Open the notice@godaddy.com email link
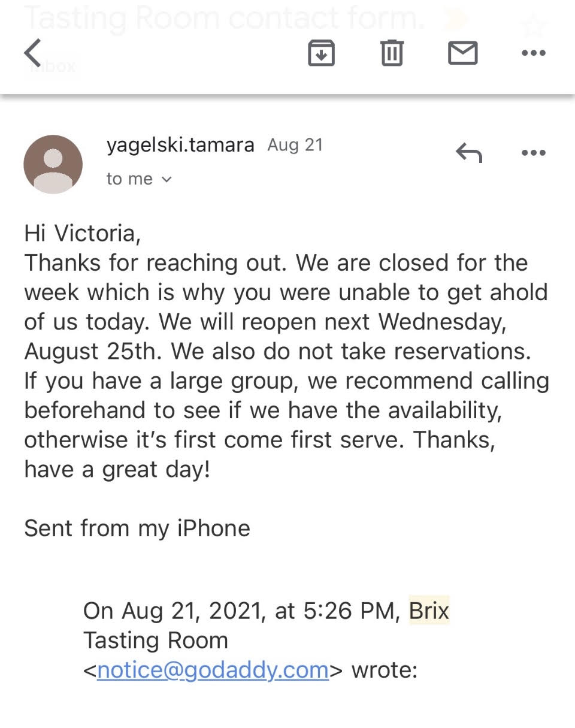The image size is (575, 728). [x=213, y=669]
